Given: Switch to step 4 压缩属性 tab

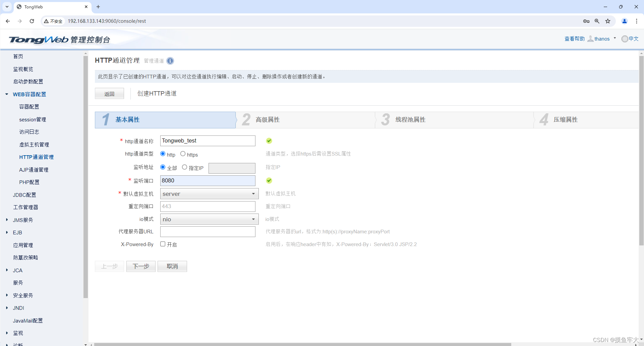Looking at the screenshot, I should 586,120.
